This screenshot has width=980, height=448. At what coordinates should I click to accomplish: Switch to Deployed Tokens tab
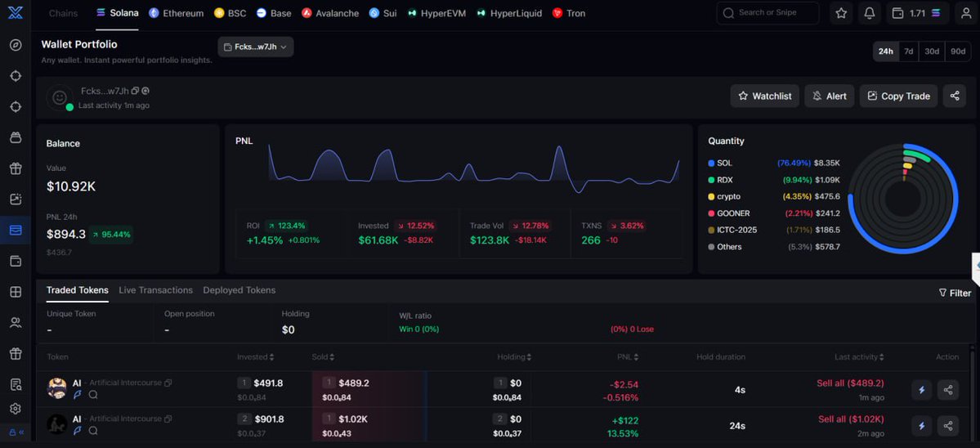(x=239, y=290)
